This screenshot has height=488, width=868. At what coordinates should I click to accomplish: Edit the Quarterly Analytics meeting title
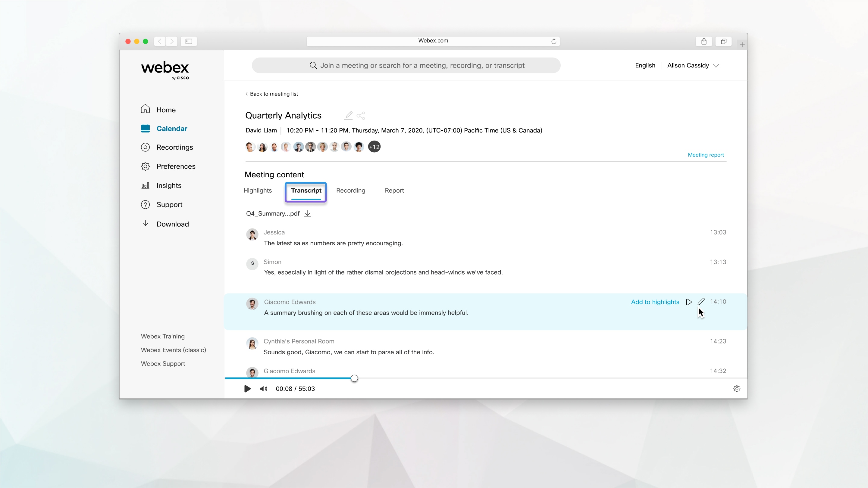click(348, 116)
